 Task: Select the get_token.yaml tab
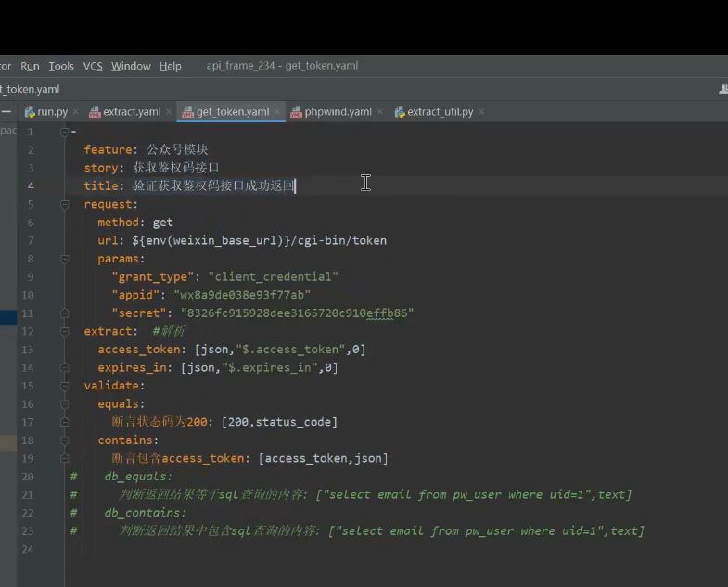[x=233, y=112]
